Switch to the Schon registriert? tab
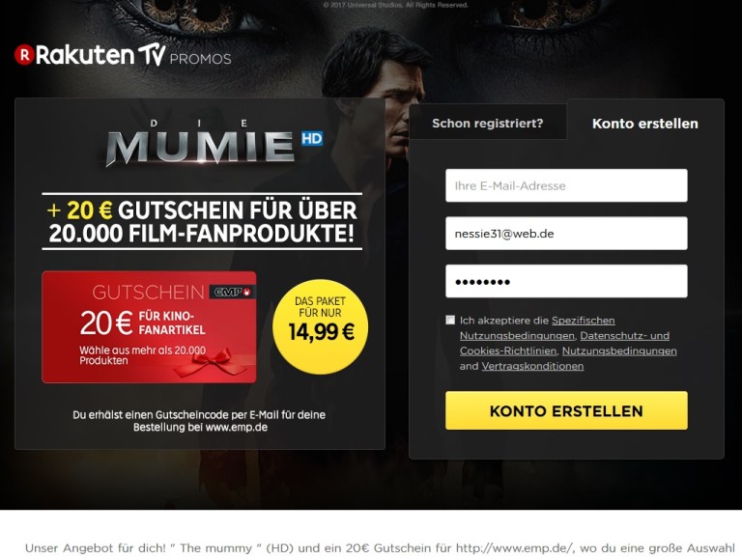Viewport: 742px width, 560px height. click(488, 123)
